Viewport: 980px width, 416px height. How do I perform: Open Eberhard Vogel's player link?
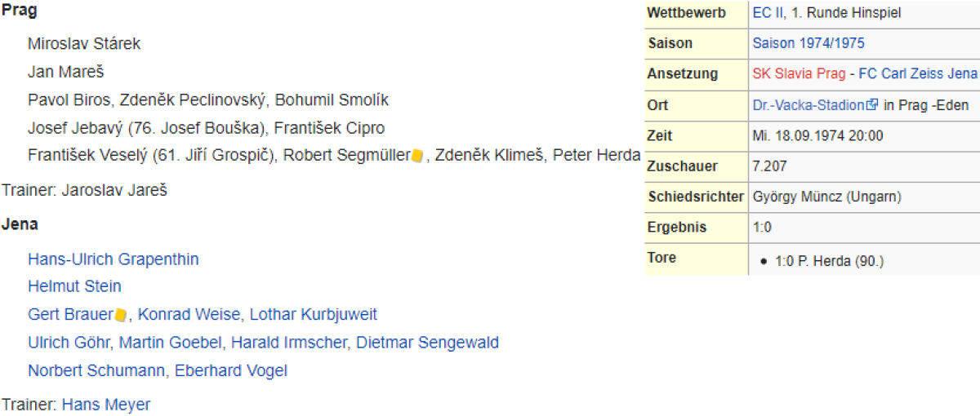(231, 370)
